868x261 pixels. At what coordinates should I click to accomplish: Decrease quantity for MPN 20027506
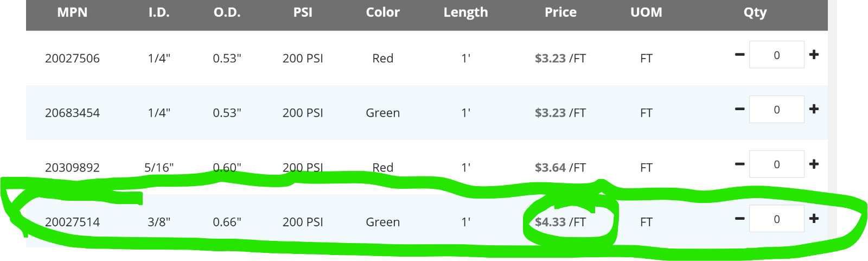[739, 54]
